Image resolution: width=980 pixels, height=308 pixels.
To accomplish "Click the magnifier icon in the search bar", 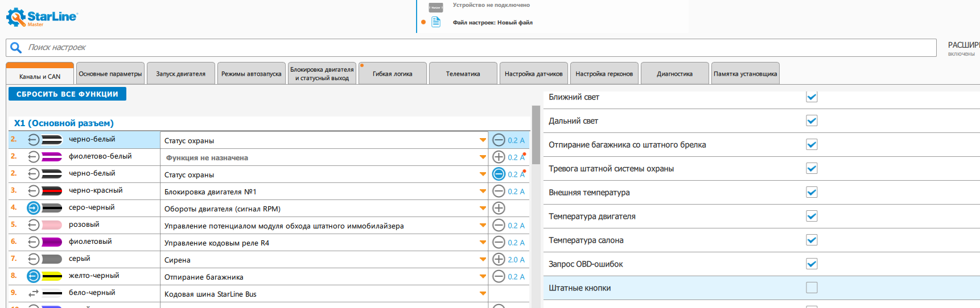I will 16,48.
